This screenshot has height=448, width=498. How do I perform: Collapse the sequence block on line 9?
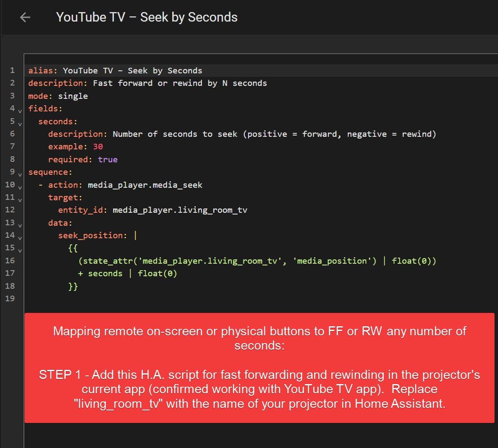pos(20,174)
